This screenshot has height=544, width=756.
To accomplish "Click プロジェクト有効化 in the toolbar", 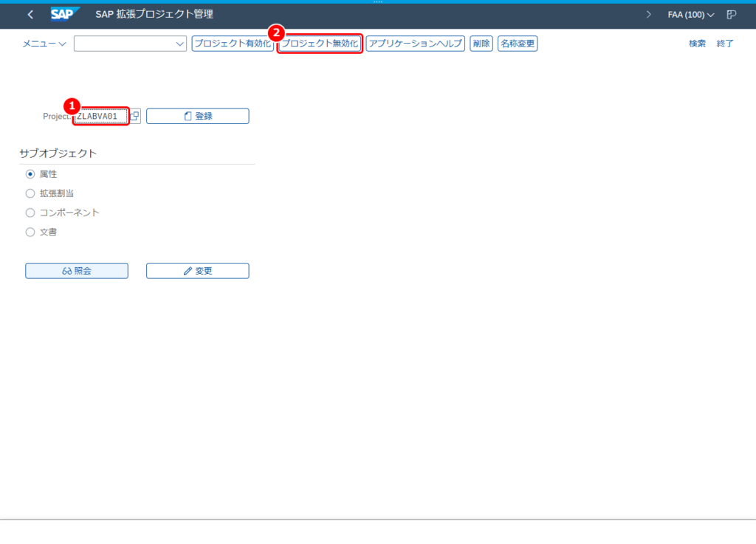I will click(233, 44).
